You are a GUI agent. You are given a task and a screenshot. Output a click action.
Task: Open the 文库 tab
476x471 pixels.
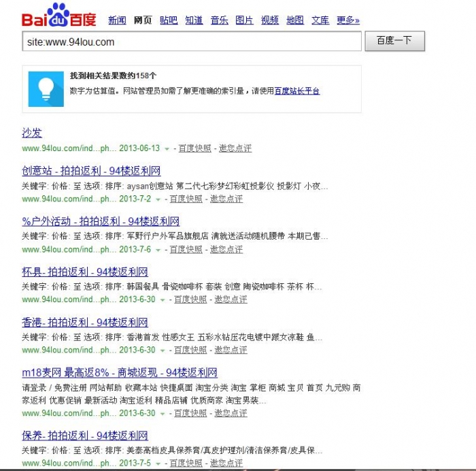[320, 20]
